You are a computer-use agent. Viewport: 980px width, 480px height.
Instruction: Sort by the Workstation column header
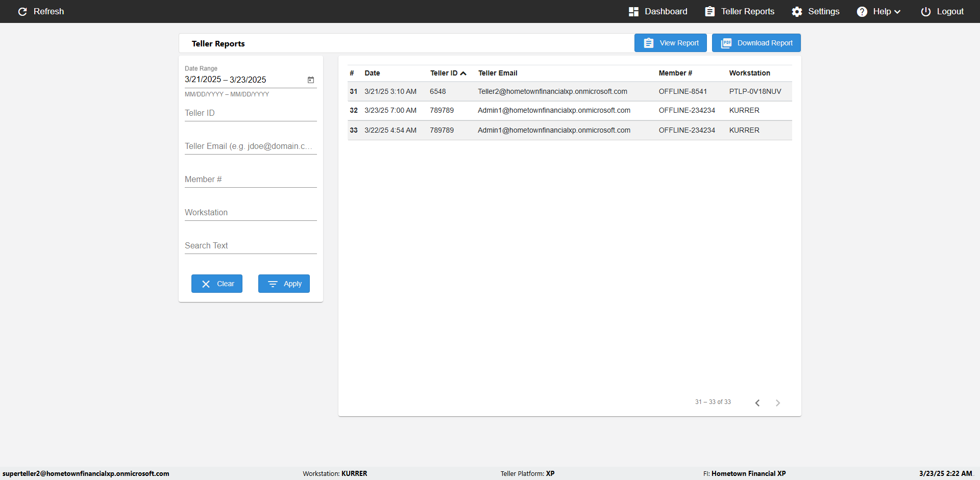[x=749, y=73]
